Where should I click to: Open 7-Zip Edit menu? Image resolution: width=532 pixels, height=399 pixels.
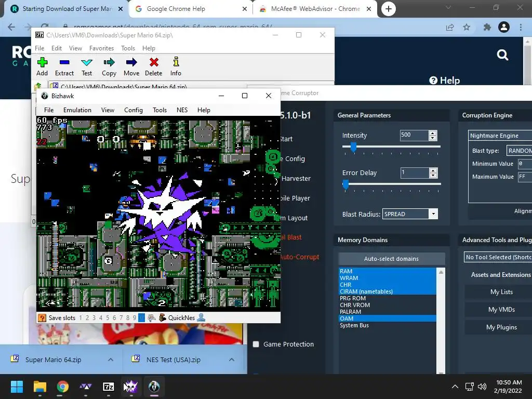pos(56,48)
